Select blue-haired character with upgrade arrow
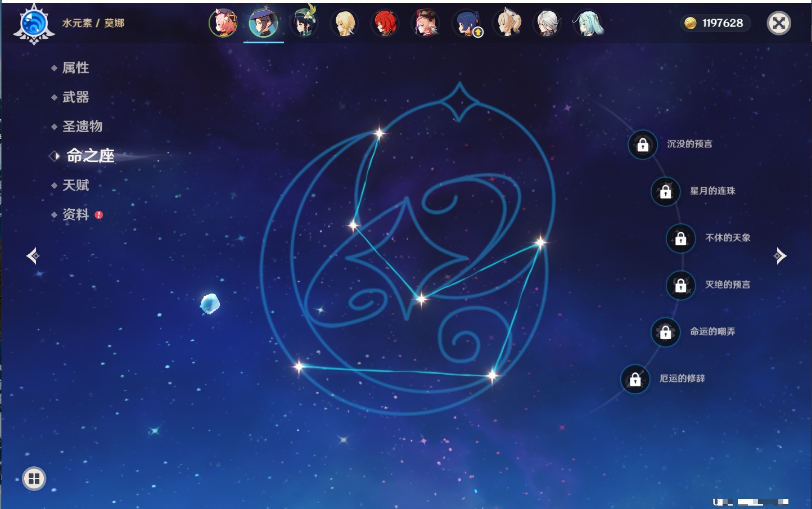This screenshot has height=509, width=812. (467, 23)
